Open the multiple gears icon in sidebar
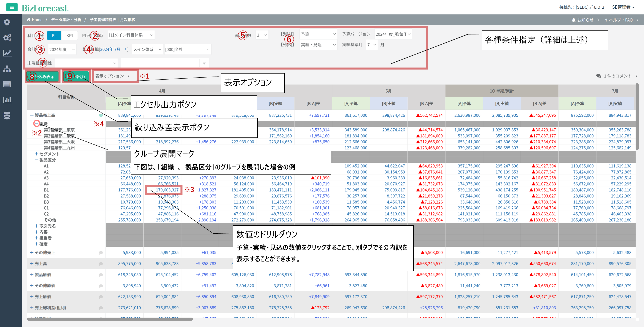 click(7, 37)
